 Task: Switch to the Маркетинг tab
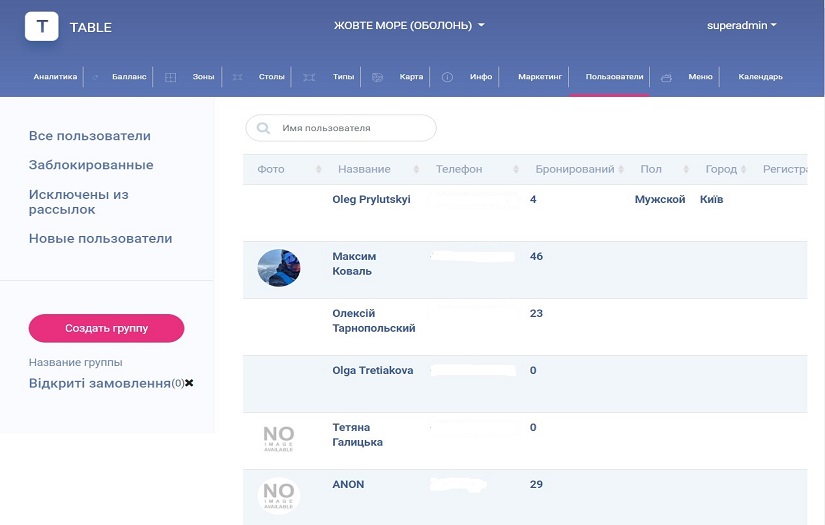tap(540, 77)
